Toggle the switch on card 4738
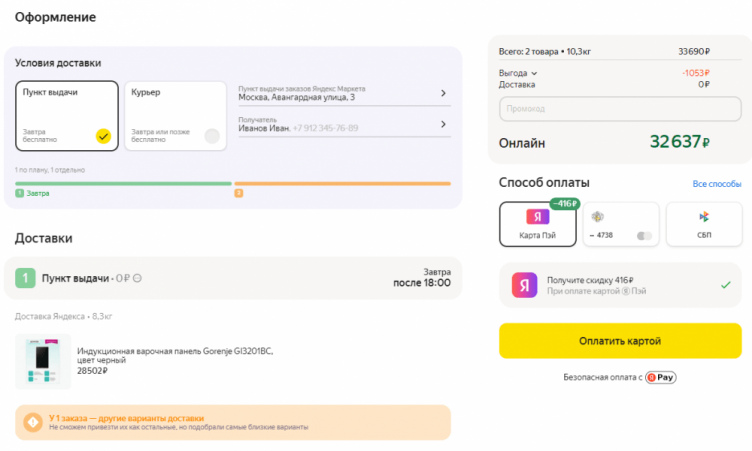The image size is (752, 451). tap(644, 236)
